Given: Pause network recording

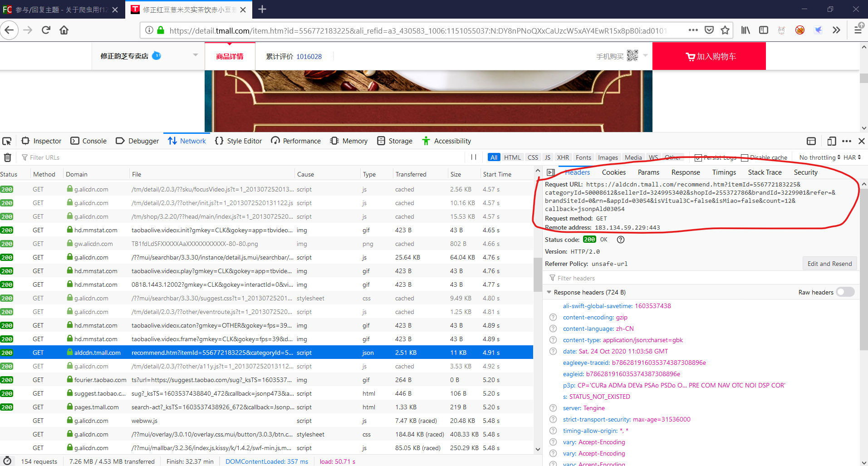Looking at the screenshot, I should tap(474, 157).
